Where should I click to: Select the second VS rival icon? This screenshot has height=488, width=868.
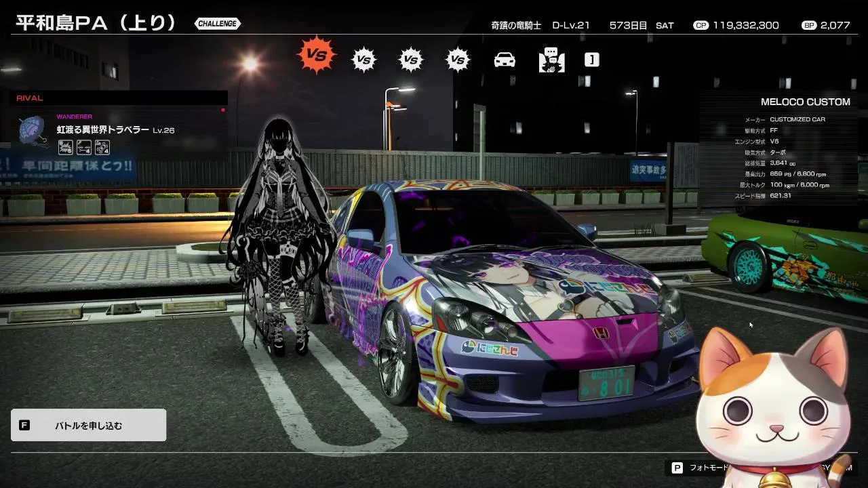pos(363,60)
